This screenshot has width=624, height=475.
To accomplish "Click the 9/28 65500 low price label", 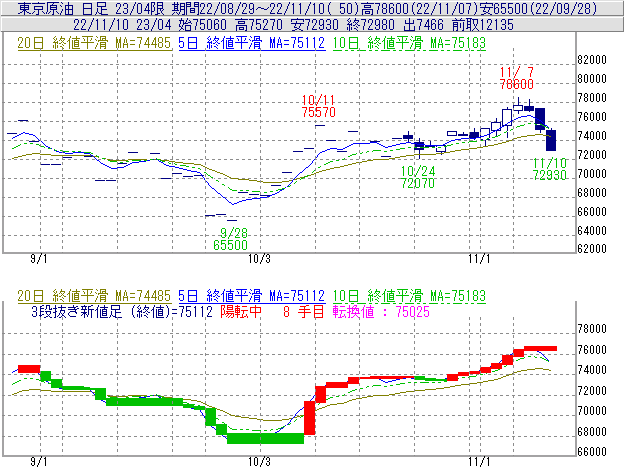I will click(x=231, y=239).
